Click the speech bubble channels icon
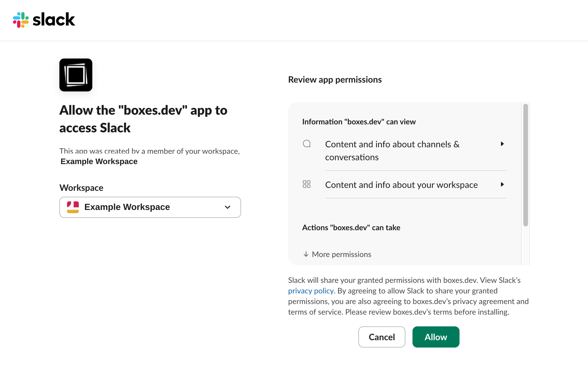588x374 pixels. (x=307, y=144)
